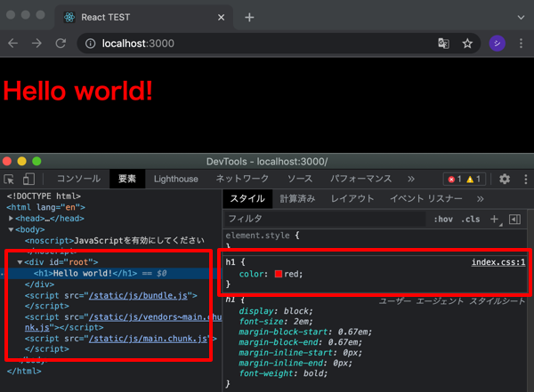The height and width of the screenshot is (392, 534).
Task: Open the パフォーマンス tab
Action: [x=361, y=179]
